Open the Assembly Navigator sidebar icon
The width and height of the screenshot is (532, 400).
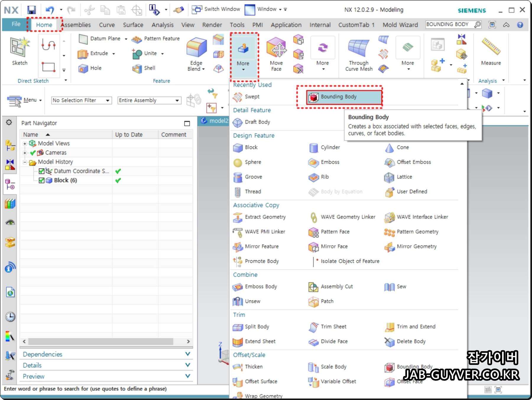10,146
